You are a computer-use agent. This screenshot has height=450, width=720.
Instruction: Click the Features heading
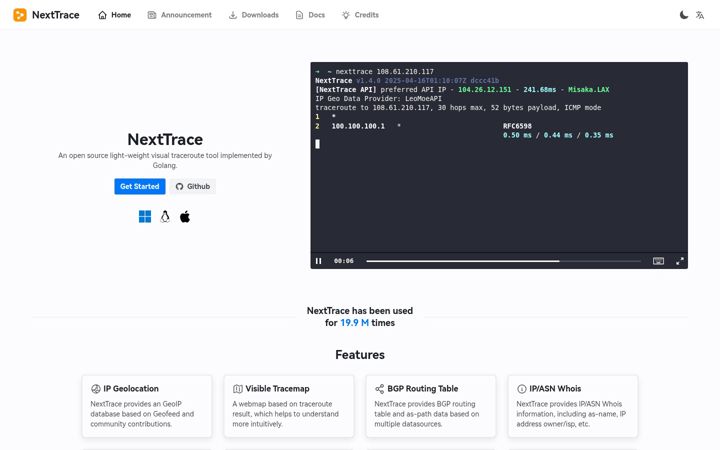(360, 355)
